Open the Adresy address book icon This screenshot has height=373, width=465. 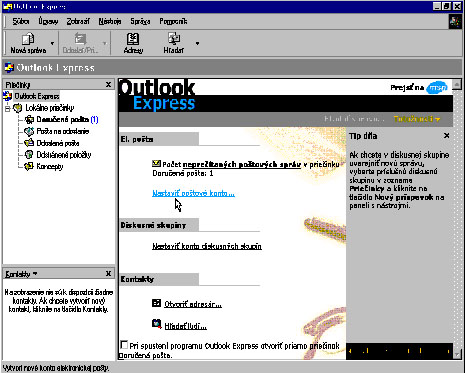tap(133, 39)
